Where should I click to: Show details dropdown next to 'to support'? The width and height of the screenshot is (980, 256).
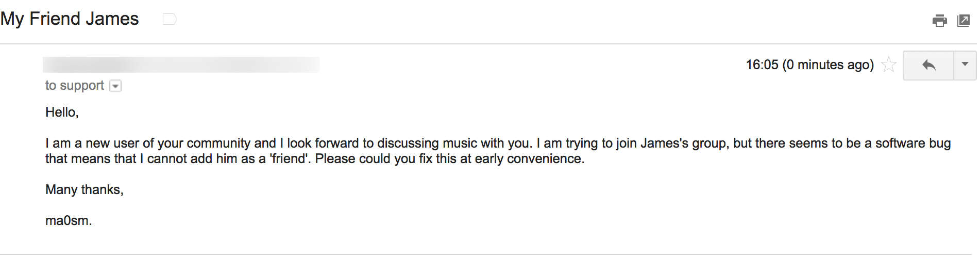click(x=116, y=86)
